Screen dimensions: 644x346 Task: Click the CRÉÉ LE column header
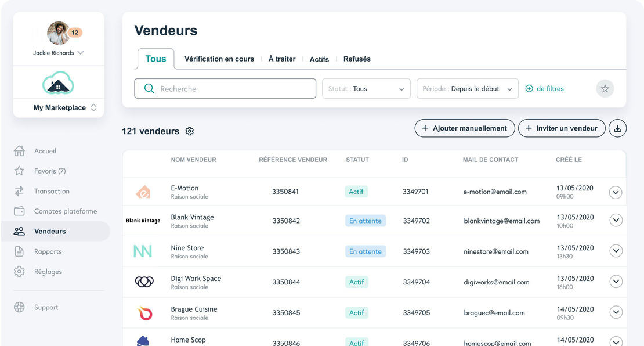[x=569, y=160]
